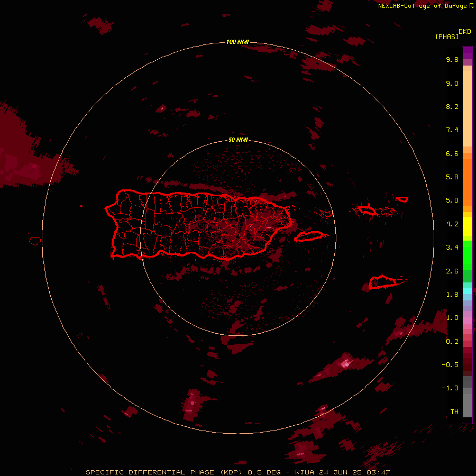The width and height of the screenshot is (476, 476).
Task: Click the 100 NMI range ring label
Action: [x=237, y=42]
